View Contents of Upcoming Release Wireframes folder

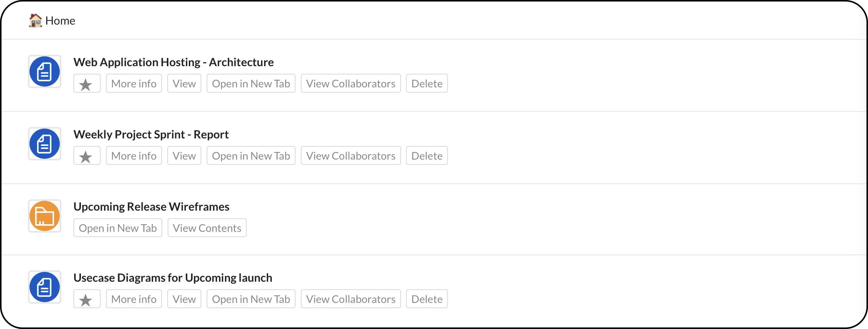pyautogui.click(x=207, y=228)
